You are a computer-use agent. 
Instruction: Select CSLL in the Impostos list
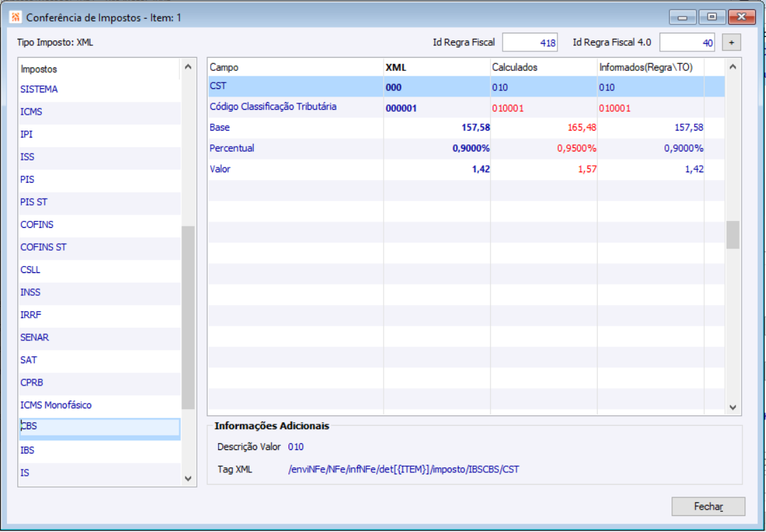(x=99, y=270)
